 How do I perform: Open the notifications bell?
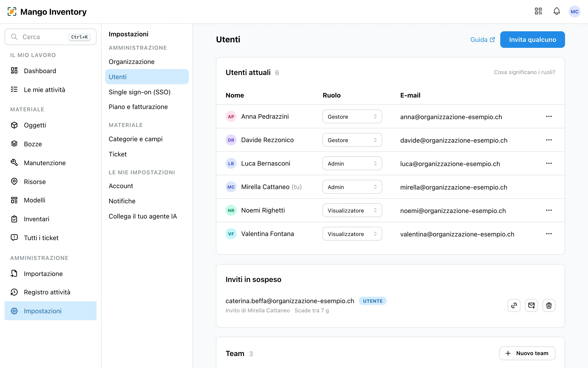(556, 11)
